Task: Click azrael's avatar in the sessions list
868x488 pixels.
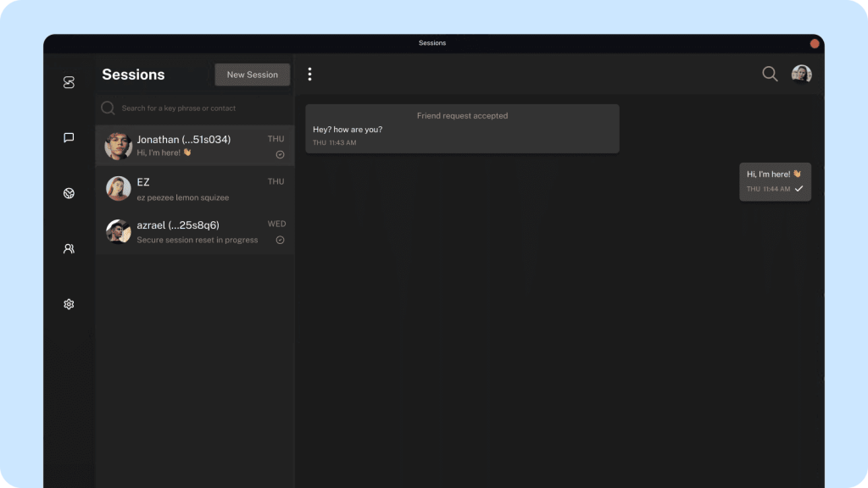Action: pyautogui.click(x=118, y=231)
